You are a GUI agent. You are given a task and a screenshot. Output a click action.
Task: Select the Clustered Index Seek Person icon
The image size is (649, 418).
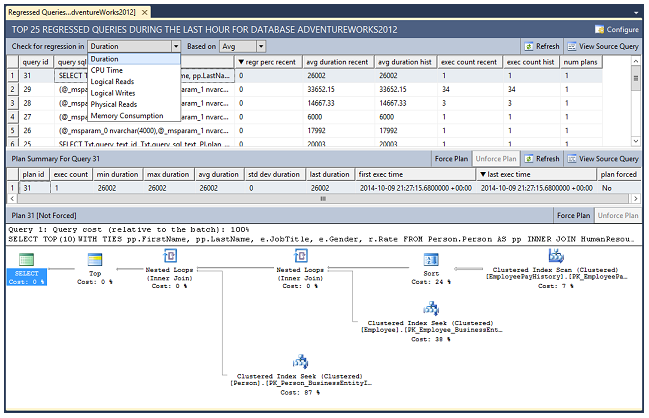tap(300, 362)
